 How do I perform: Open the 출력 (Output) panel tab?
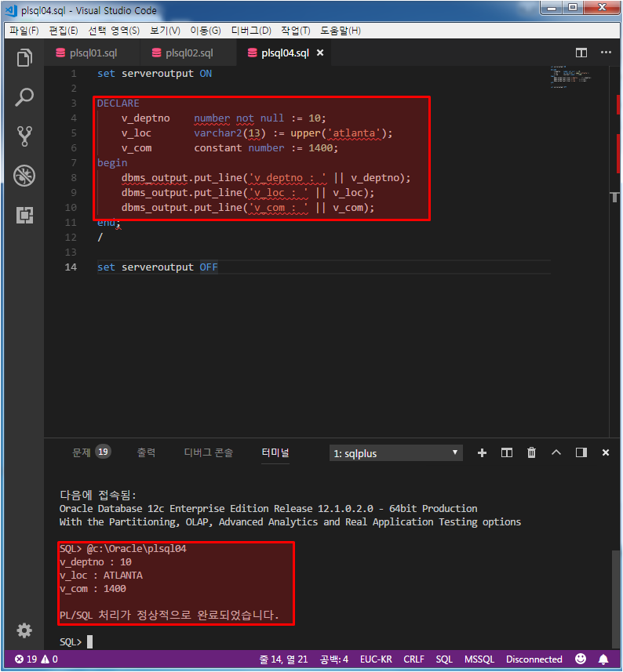(146, 452)
